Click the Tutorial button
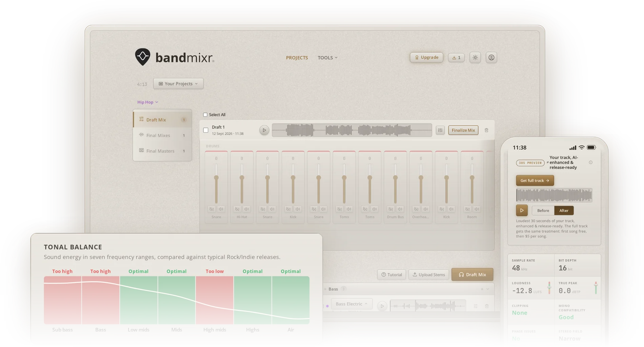 391,274
